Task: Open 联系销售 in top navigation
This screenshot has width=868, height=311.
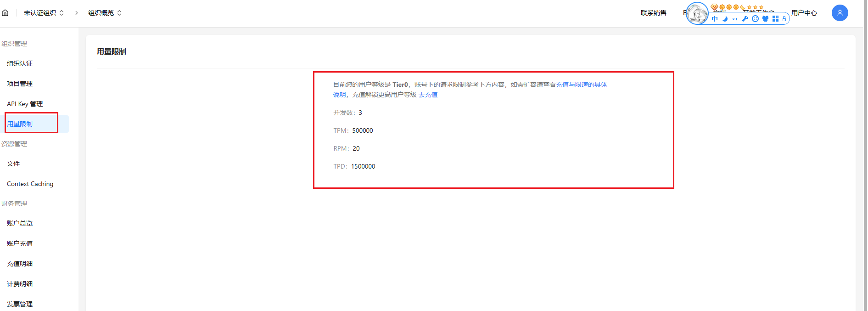Action: pyautogui.click(x=653, y=13)
